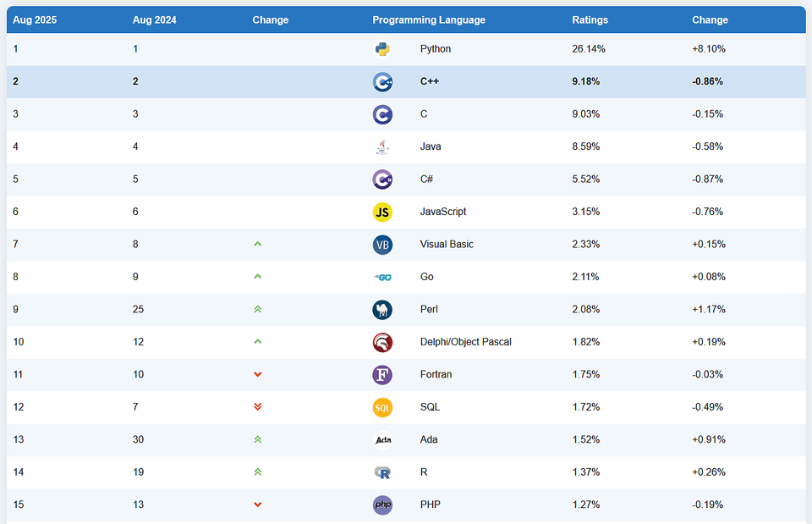Click the Go language logo
This screenshot has width=812, height=524.
pyautogui.click(x=382, y=278)
